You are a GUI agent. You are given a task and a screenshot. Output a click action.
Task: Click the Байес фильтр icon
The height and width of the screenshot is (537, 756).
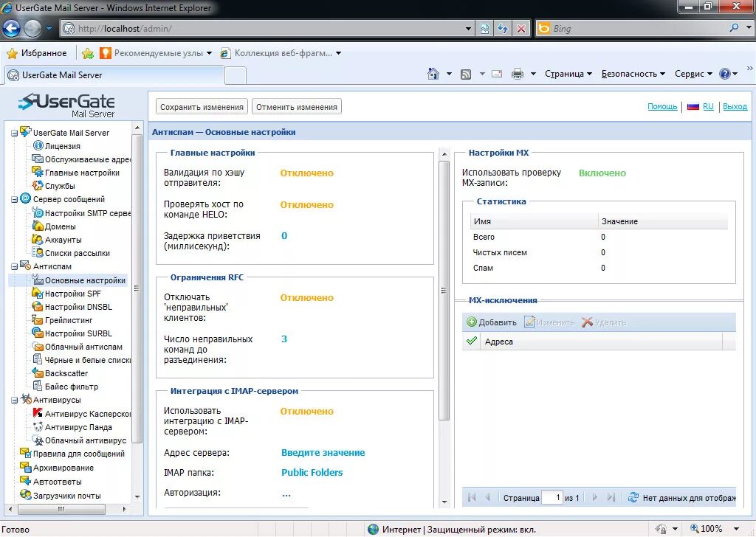(x=38, y=386)
